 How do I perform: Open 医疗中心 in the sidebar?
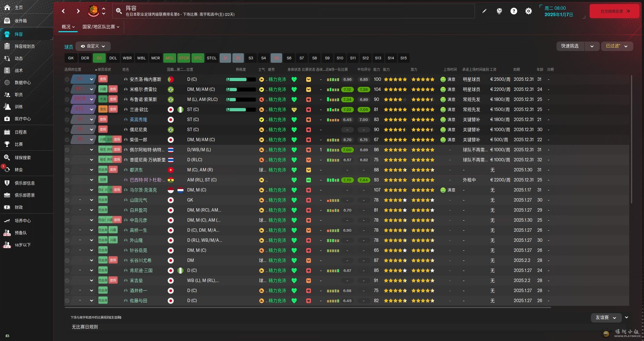point(22,119)
